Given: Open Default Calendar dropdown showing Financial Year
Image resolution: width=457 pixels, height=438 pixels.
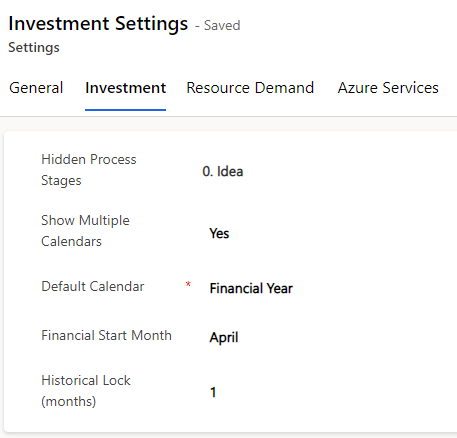Looking at the screenshot, I should point(251,288).
